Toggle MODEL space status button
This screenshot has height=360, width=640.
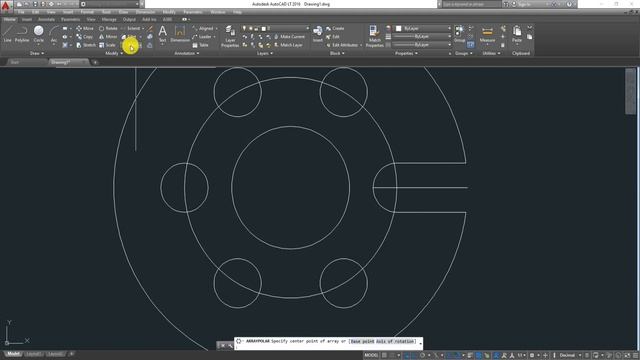[371, 355]
